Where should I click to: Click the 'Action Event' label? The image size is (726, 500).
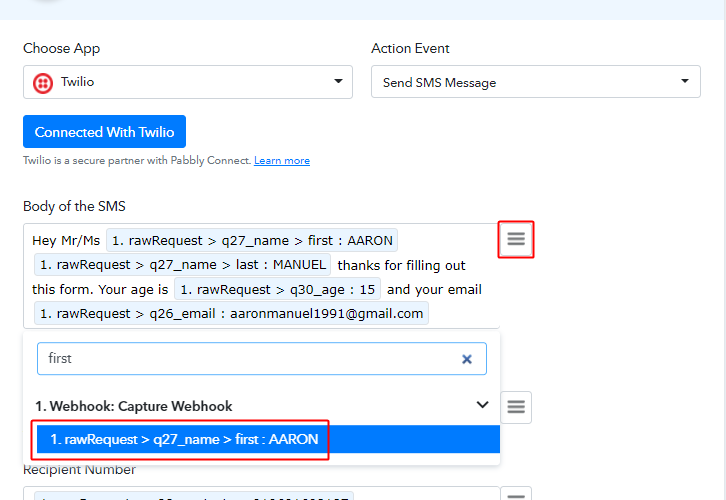click(410, 48)
